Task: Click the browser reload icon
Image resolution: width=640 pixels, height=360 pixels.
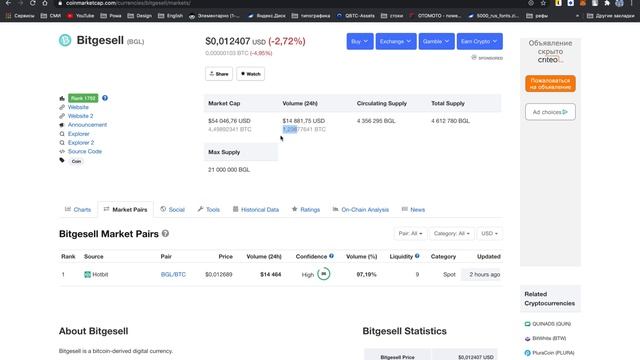Action: coord(33,3)
